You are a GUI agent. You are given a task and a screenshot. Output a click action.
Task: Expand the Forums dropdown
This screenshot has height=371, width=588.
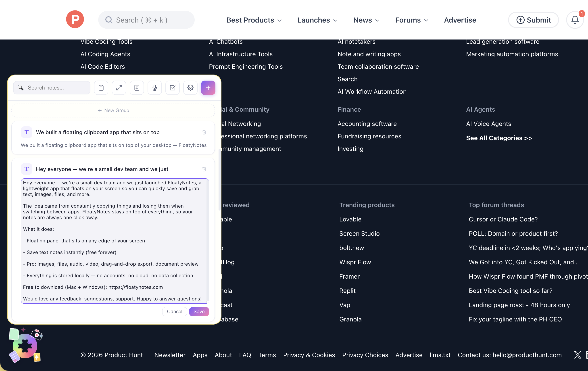coord(411,20)
